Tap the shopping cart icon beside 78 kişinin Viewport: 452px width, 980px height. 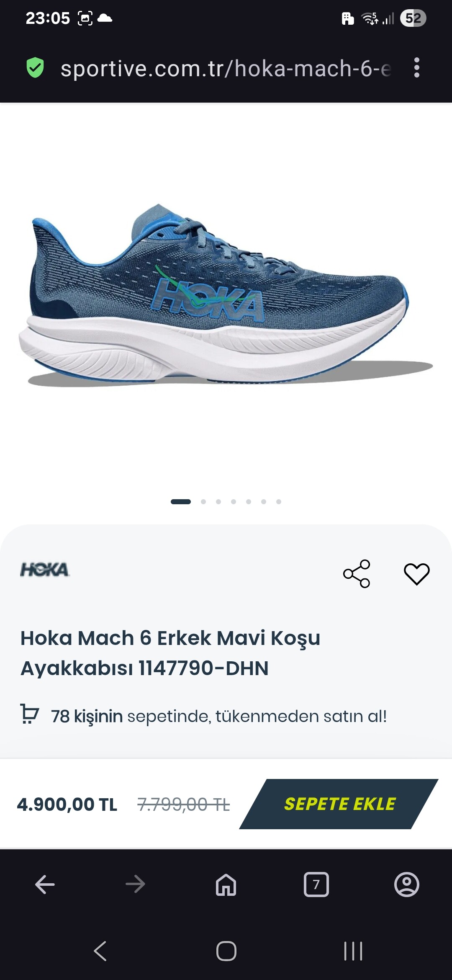click(30, 714)
